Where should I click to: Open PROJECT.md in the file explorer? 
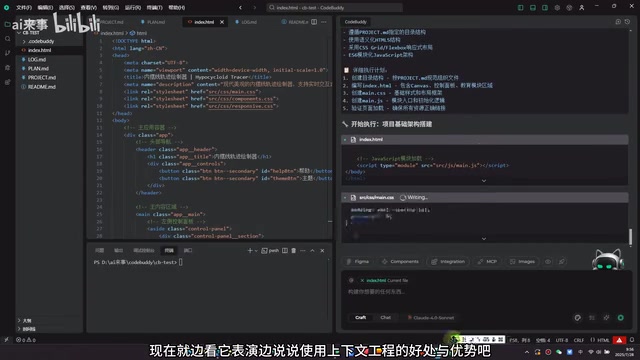pos(42,78)
